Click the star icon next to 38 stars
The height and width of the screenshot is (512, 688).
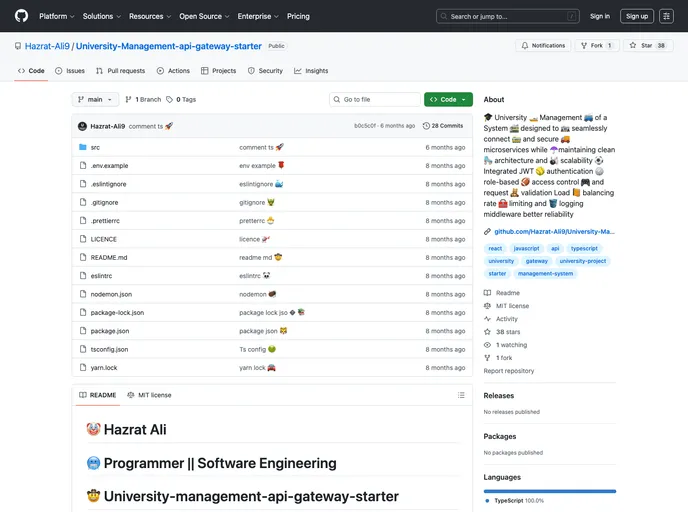(x=487, y=332)
